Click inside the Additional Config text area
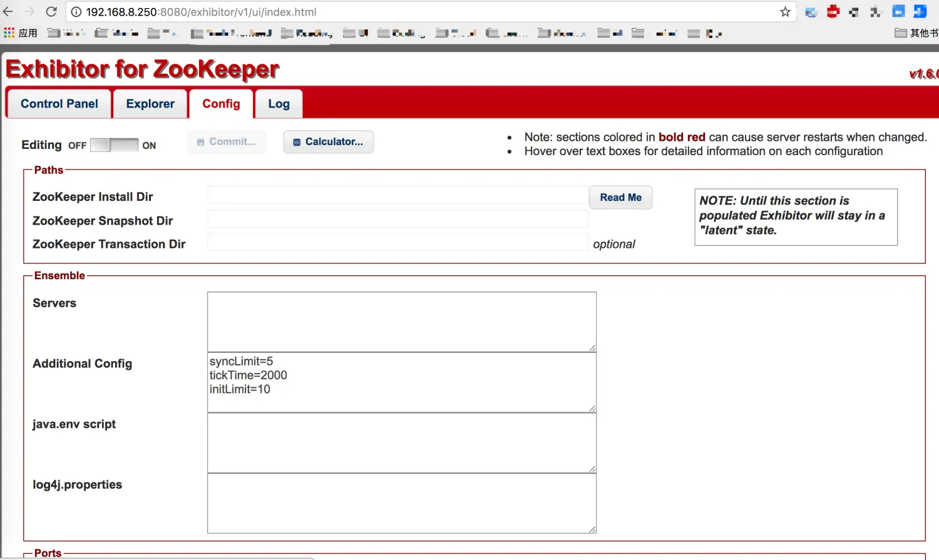The width and height of the screenshot is (939, 560). 401,382
